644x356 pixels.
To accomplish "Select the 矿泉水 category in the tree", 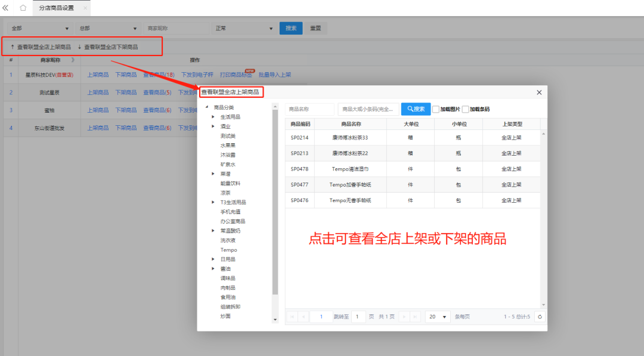I will click(228, 164).
